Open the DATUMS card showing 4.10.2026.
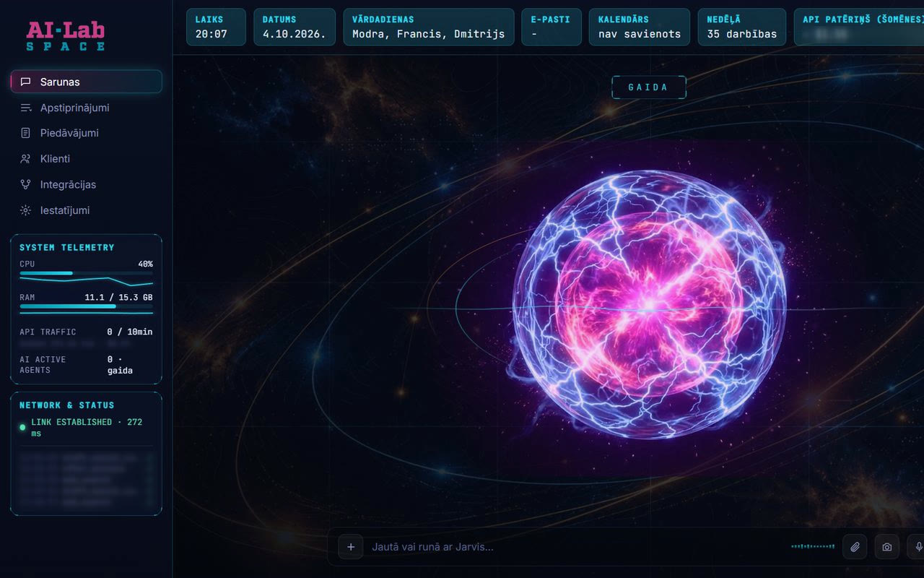This screenshot has width=924, height=578. point(295,27)
